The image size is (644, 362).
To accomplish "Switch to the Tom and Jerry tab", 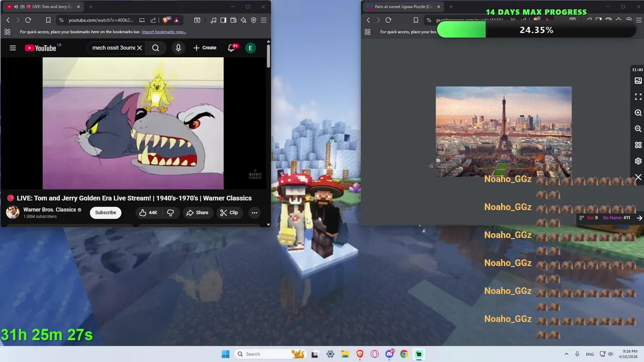I will (43, 7).
